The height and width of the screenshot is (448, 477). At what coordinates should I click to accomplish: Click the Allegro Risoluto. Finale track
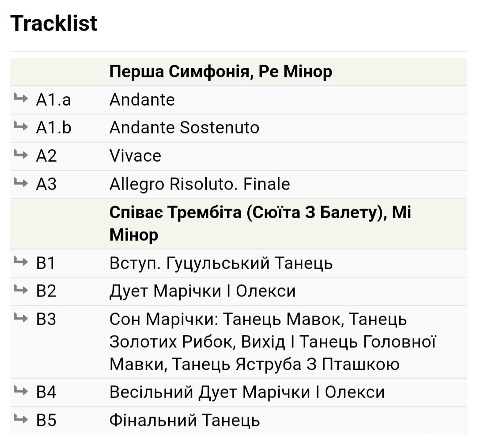pyautogui.click(x=200, y=184)
